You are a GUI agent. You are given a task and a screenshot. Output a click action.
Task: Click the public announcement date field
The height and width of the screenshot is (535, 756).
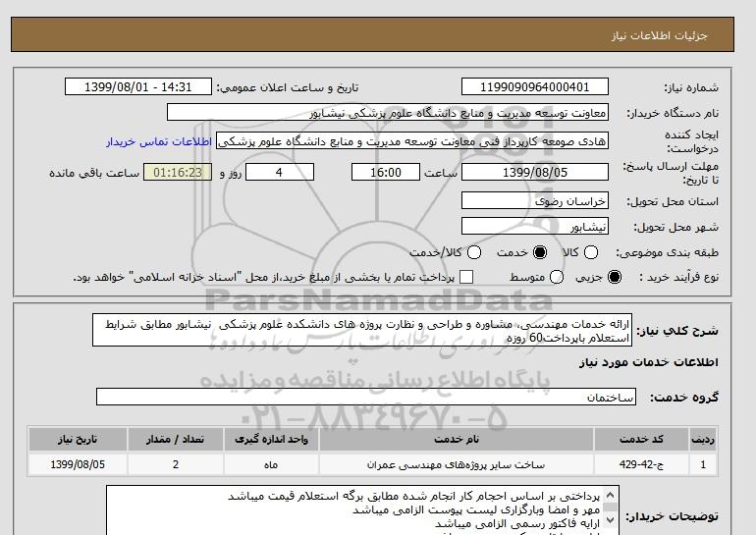[x=138, y=87]
